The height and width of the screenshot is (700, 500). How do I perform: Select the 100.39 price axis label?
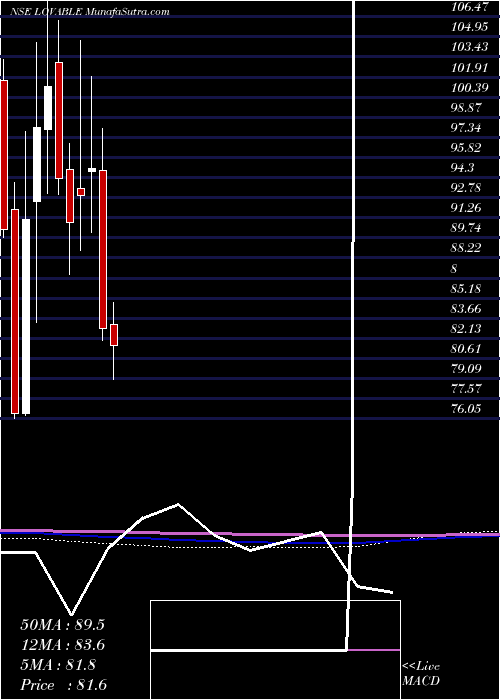[470, 87]
